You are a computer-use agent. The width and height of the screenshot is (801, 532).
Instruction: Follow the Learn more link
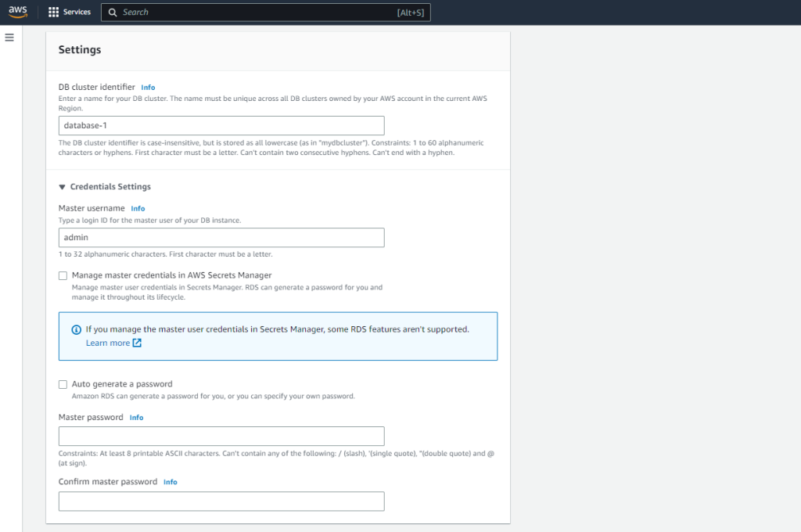pyautogui.click(x=108, y=343)
